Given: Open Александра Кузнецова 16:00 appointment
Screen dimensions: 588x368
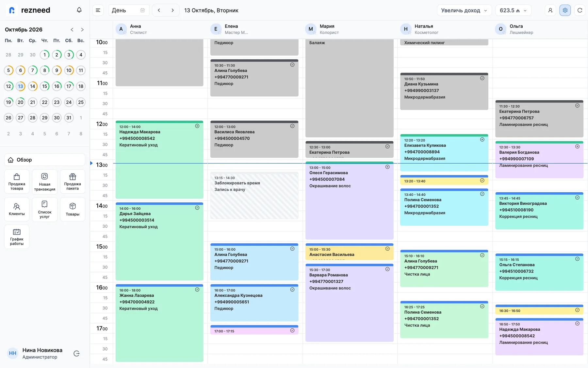Looking at the screenshot, I should [254, 303].
